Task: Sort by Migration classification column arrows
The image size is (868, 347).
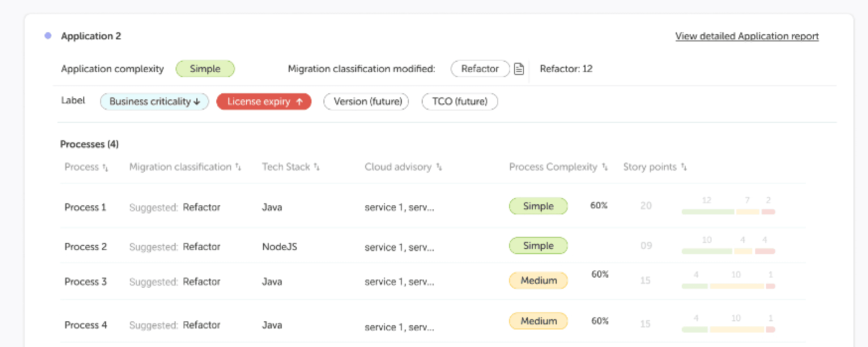Action: click(x=238, y=167)
